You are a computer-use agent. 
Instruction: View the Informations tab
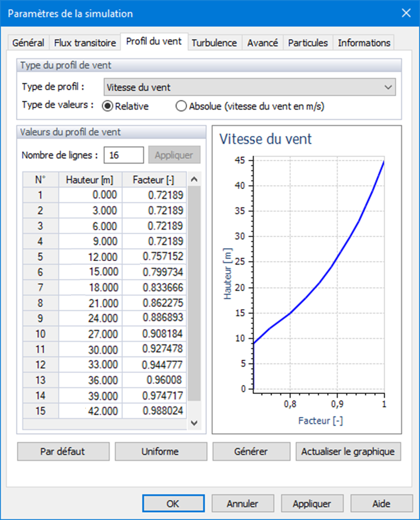pyautogui.click(x=363, y=43)
